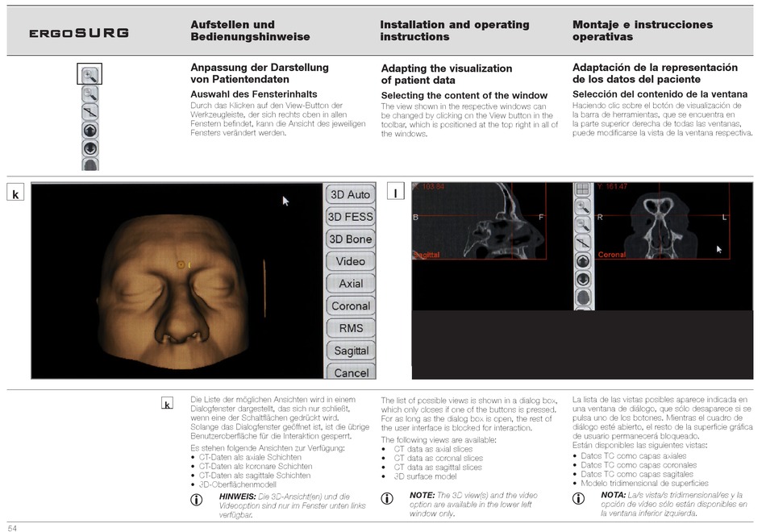
Task: Choose the 3D Auto view
Action: point(350,194)
